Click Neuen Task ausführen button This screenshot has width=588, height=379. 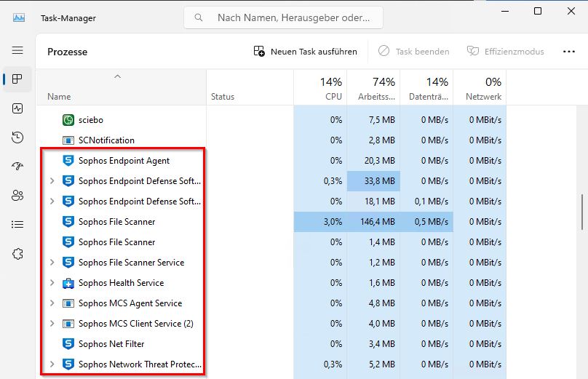[x=306, y=52]
